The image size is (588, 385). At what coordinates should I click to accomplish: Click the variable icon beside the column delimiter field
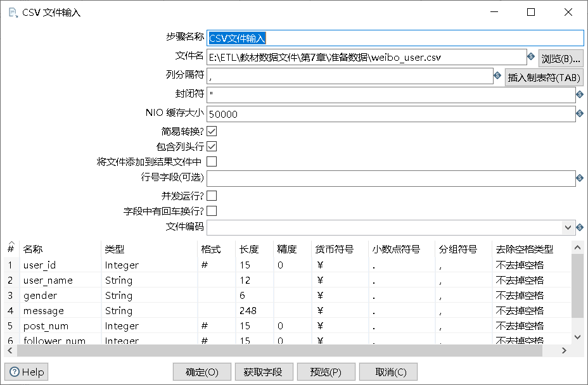[497, 75]
